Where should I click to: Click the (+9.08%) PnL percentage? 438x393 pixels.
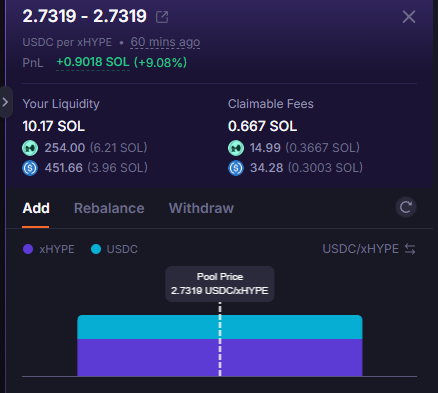point(160,62)
